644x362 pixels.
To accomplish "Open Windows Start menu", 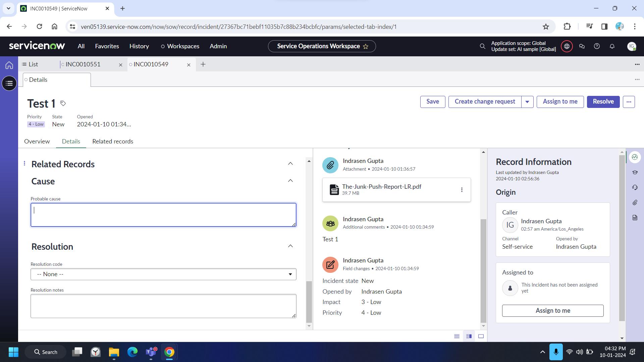I will coord(13,352).
